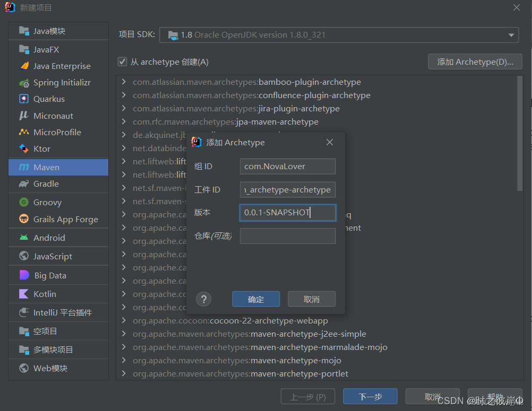Expand maven-archetype-marmalade-mojo entry

(124, 347)
